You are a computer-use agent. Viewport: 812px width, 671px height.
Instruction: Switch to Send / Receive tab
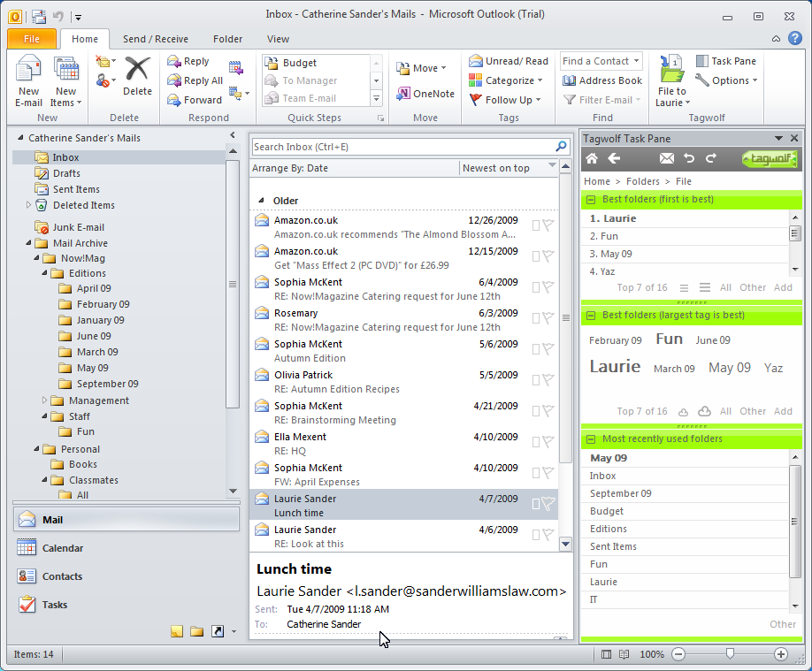156,39
